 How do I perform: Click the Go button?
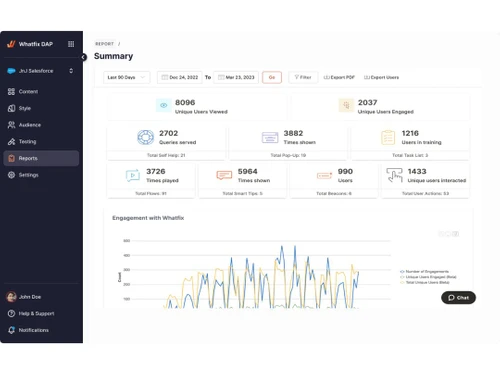272,77
